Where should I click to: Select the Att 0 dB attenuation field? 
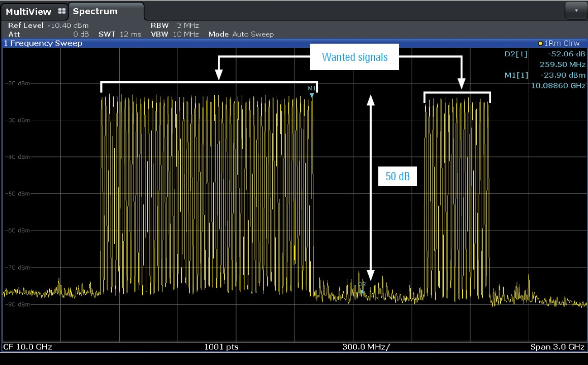tap(48, 35)
